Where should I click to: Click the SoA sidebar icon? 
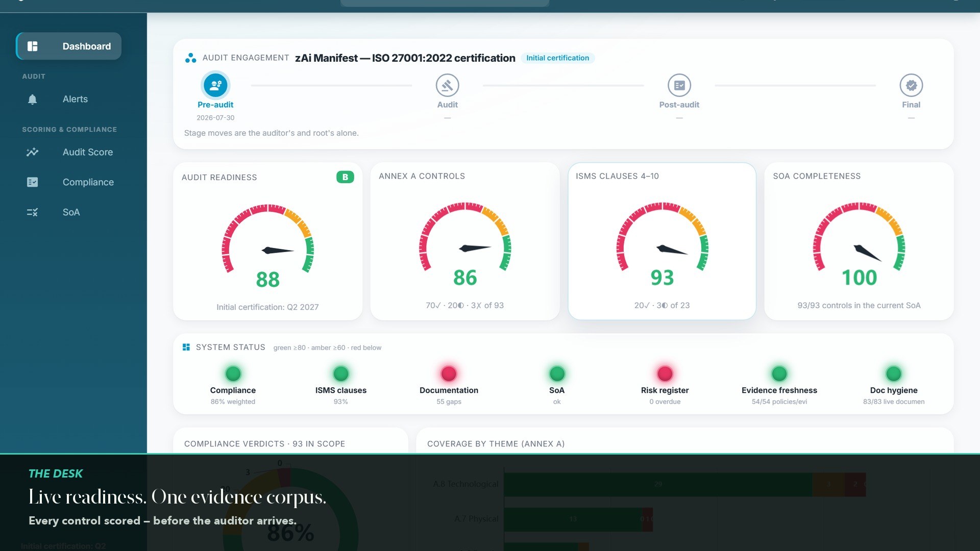point(32,212)
